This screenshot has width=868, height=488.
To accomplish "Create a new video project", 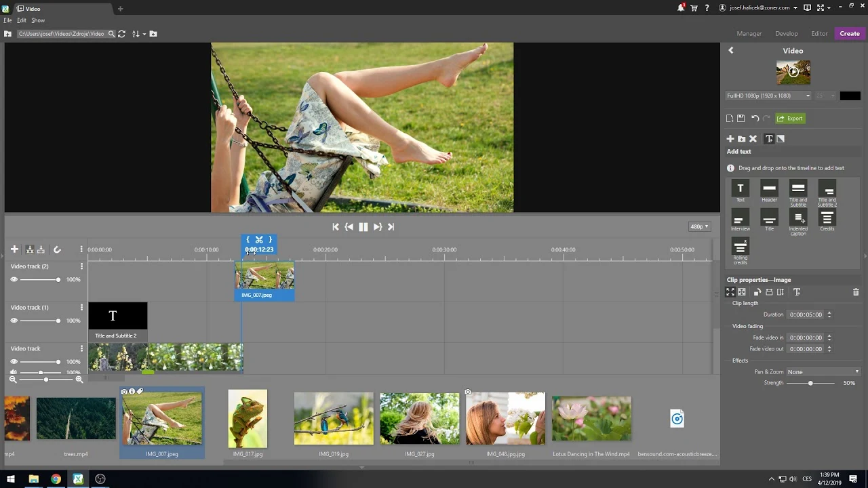I will (730, 119).
